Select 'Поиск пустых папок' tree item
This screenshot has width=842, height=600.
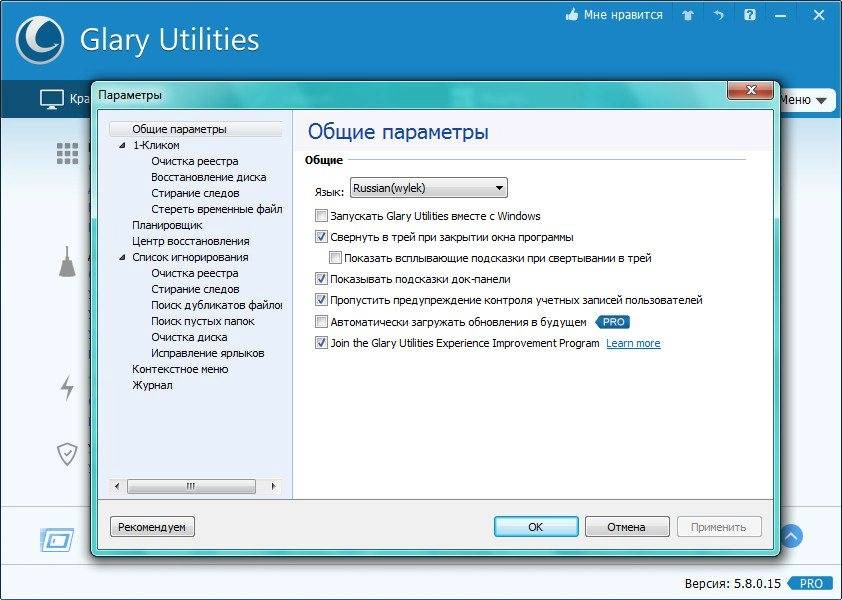pos(202,321)
